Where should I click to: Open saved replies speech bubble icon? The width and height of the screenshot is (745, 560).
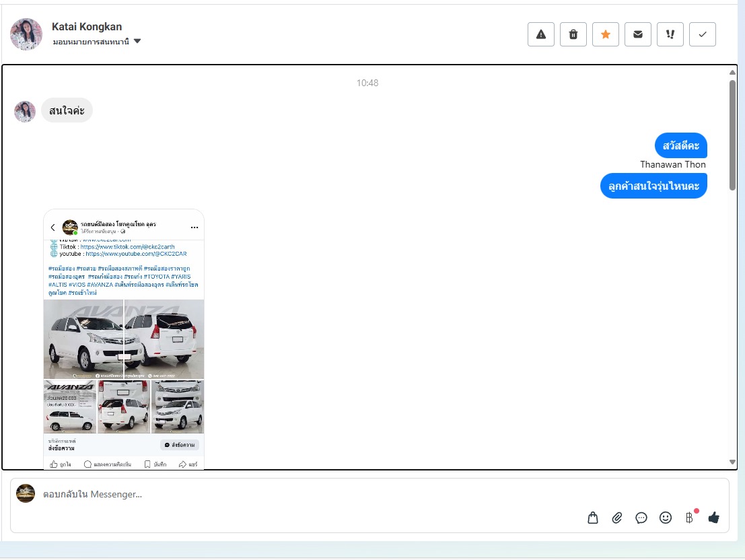click(641, 518)
